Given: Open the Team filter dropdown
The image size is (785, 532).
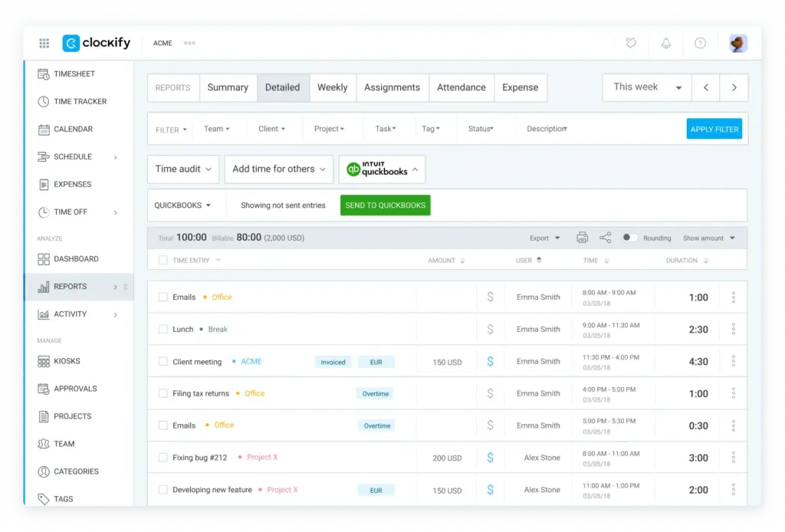Looking at the screenshot, I should pos(217,129).
